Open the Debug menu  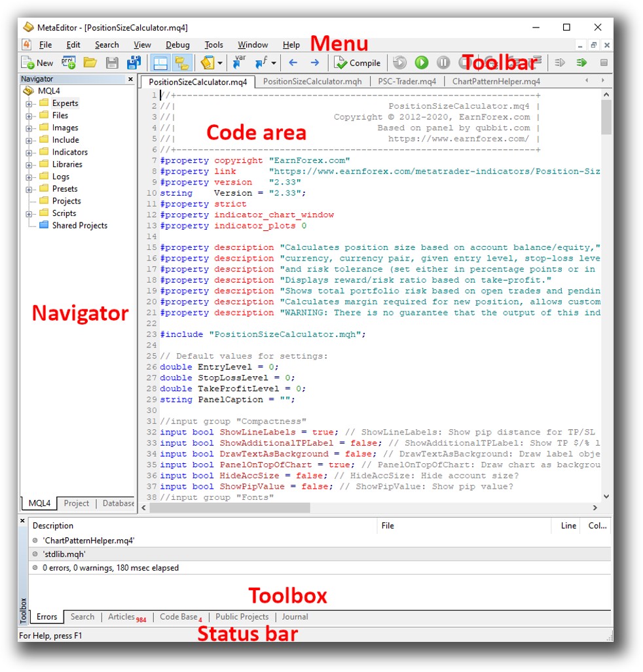[177, 45]
